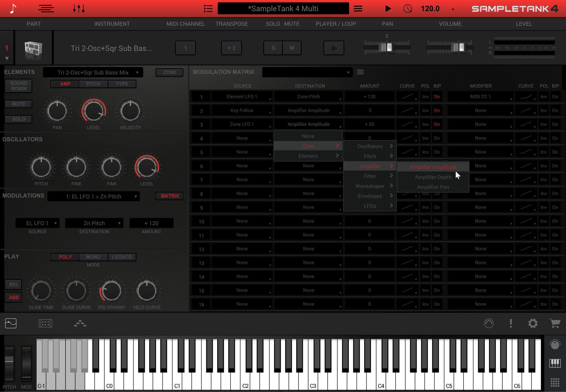Open the Element LFO 1 source dropdown in row 1
The height and width of the screenshot is (392, 566).
[242, 97]
